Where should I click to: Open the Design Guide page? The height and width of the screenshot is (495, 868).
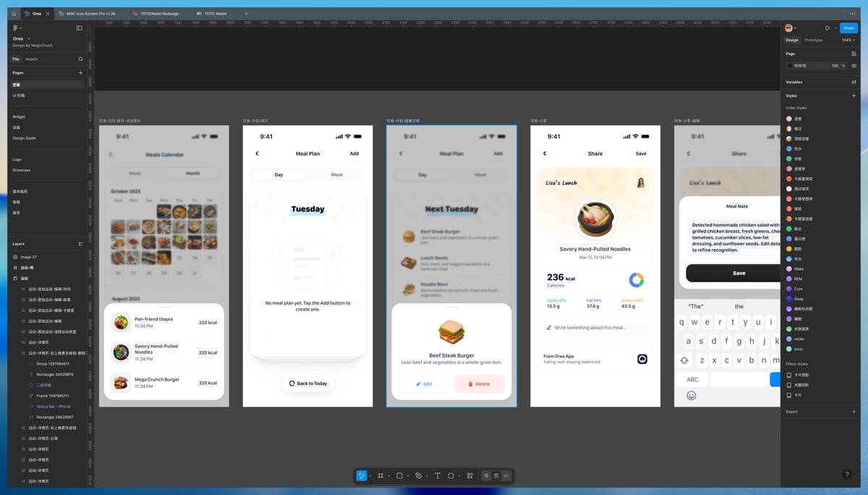click(x=24, y=138)
